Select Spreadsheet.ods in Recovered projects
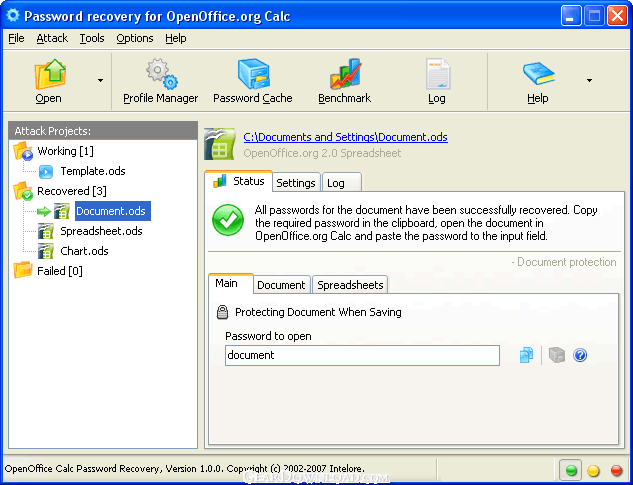 (101, 231)
